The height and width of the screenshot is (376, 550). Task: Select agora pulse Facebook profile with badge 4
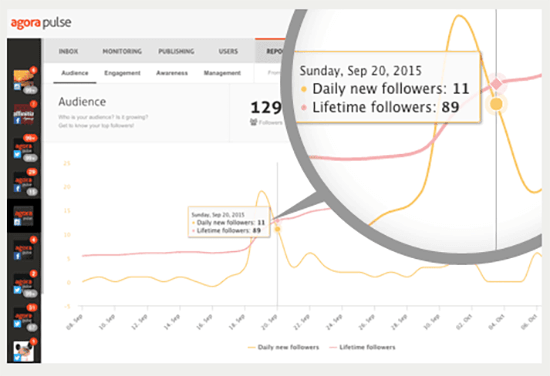pos(24,250)
